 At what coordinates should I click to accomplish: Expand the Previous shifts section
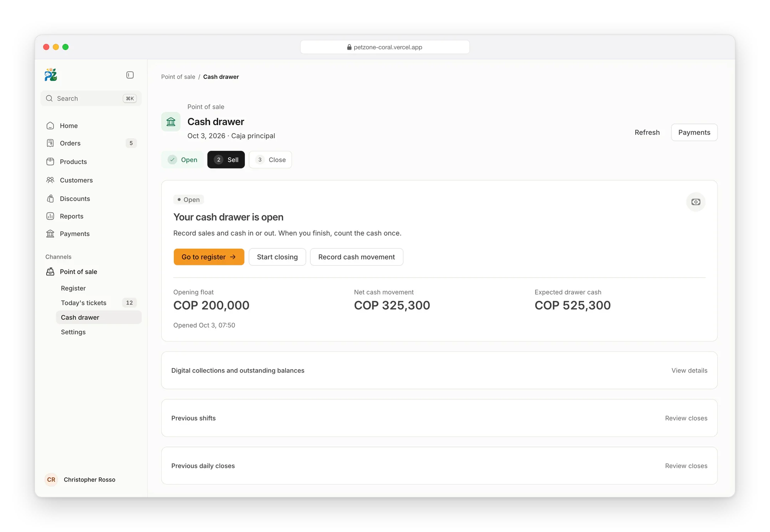click(439, 418)
